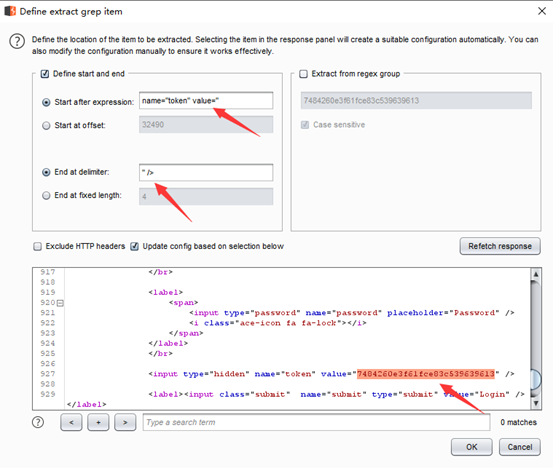
Task: Go to previous search match arrow
Action: point(71,422)
